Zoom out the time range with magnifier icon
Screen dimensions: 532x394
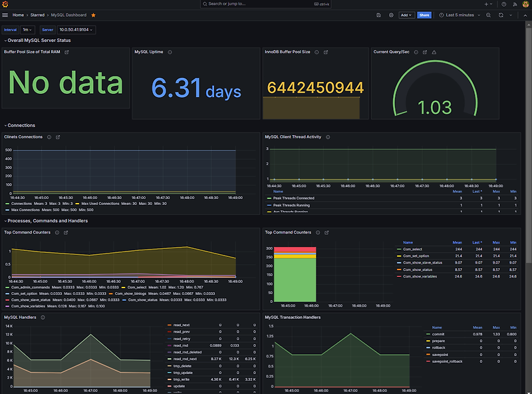tap(488, 15)
